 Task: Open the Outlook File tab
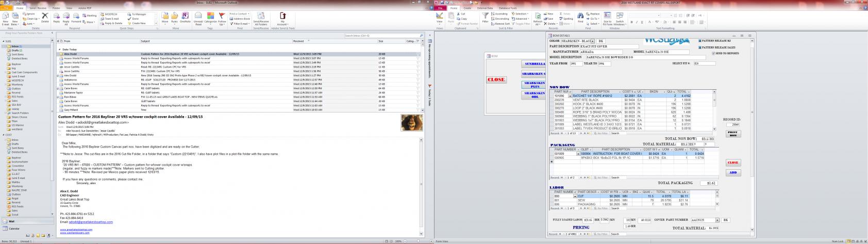coord(6,8)
